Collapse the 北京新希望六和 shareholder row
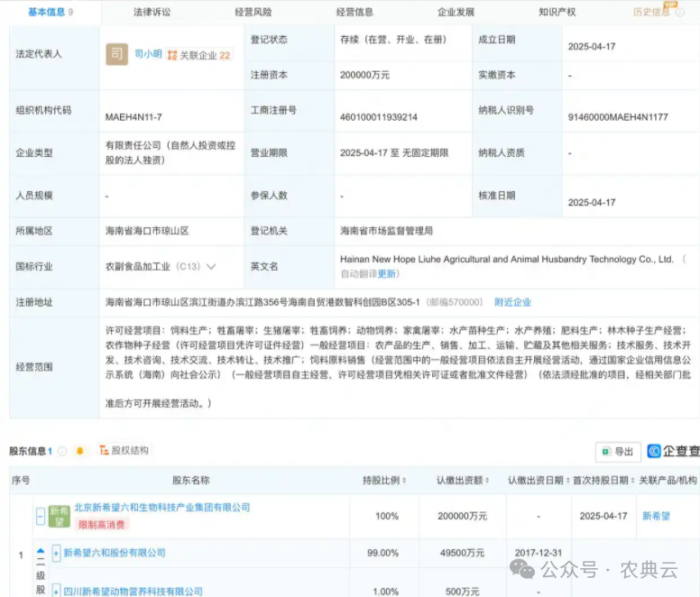This screenshot has height=597, width=700. click(x=41, y=516)
